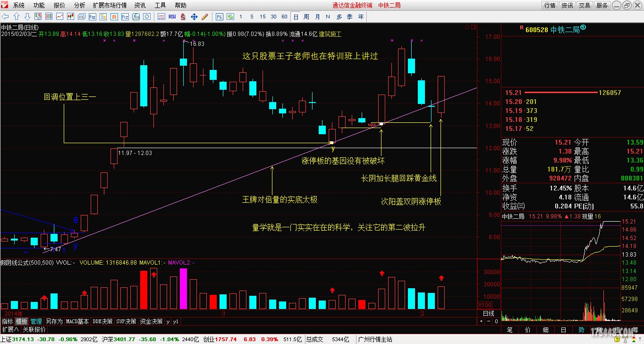Click the red S money icon
Screen dimensions: 644x344
click(183, 17)
